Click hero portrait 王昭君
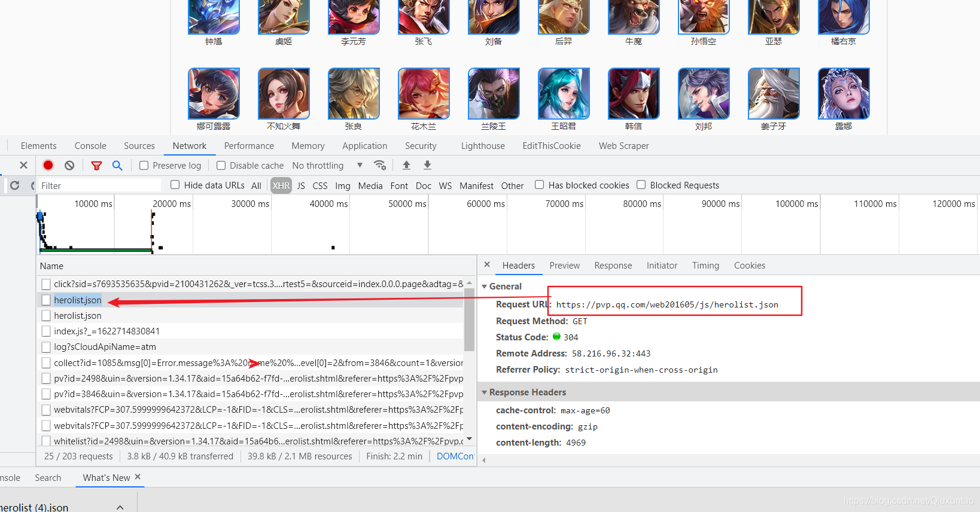The image size is (980, 512). [564, 93]
